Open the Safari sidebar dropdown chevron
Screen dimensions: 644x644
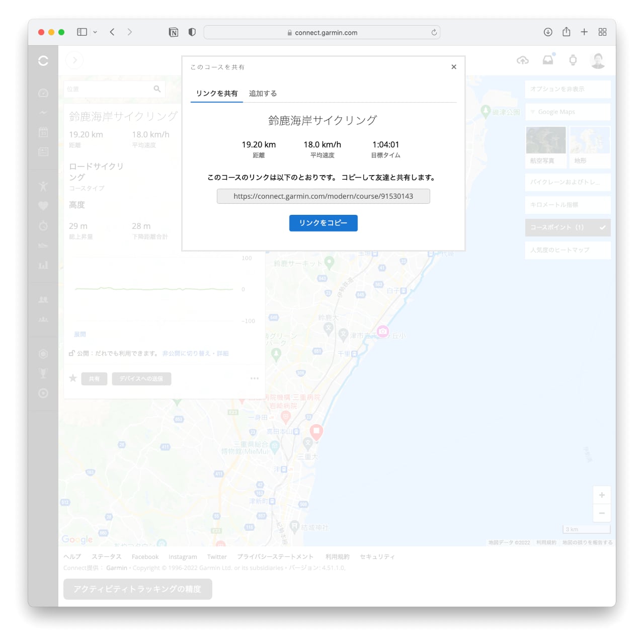95,32
